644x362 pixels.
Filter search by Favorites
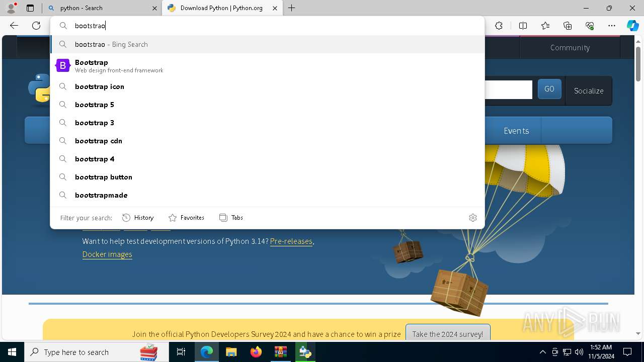coord(187,218)
